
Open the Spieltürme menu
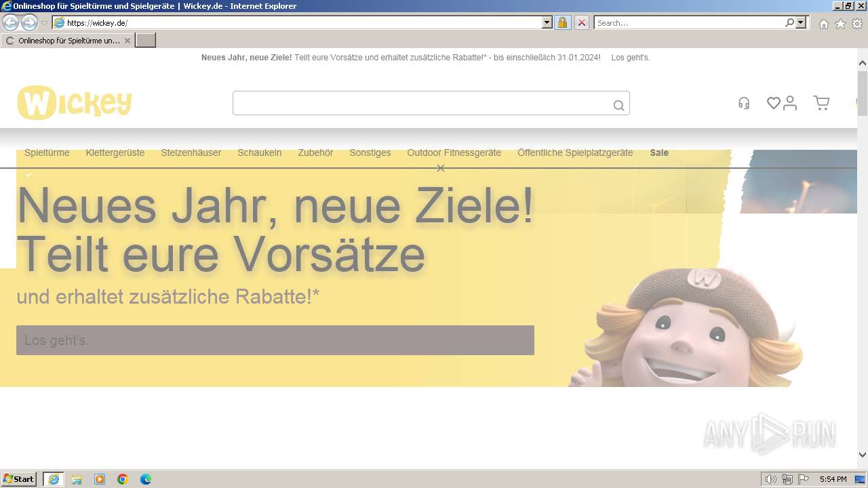(47, 152)
